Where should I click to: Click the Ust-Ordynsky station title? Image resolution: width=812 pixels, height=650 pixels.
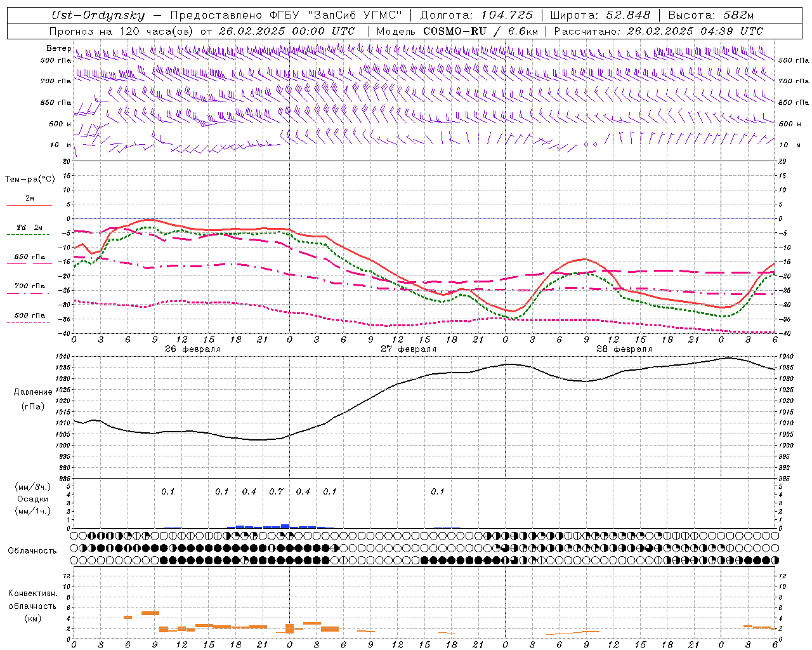98,15
